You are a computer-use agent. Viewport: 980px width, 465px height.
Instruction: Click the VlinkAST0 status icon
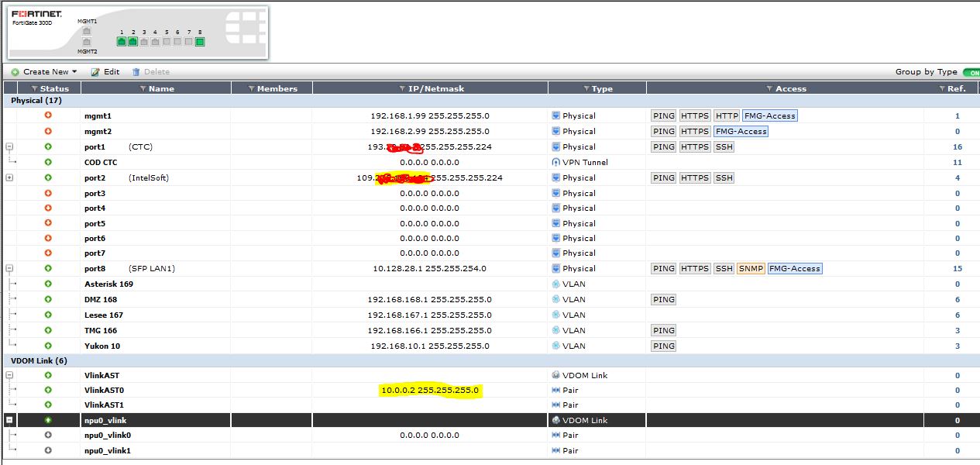pyautogui.click(x=48, y=390)
